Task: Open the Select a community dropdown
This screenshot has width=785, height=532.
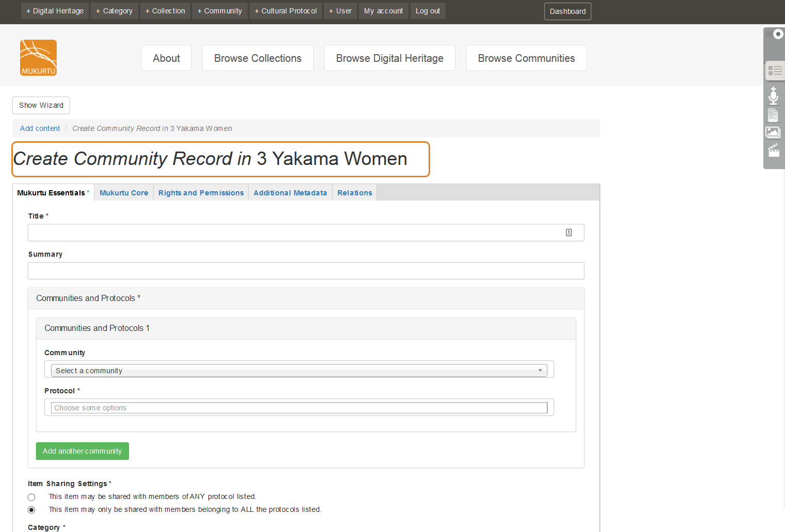Action: tap(299, 371)
